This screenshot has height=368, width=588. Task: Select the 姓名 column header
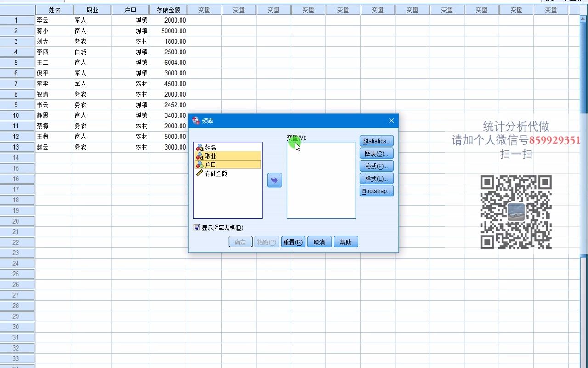click(54, 10)
